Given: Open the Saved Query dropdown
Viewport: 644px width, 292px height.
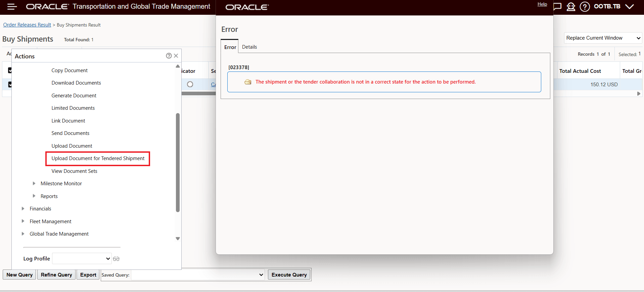Looking at the screenshot, I should coord(198,275).
